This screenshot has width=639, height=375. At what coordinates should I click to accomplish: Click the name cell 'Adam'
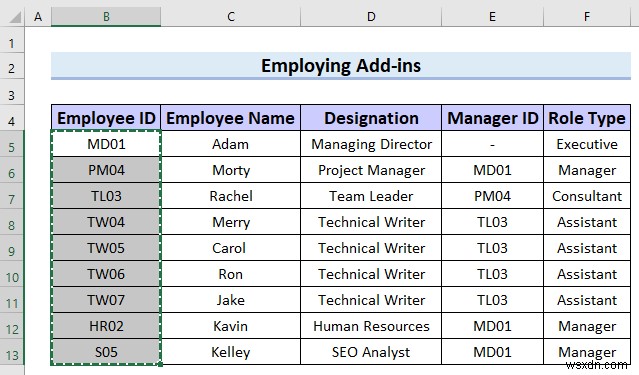pos(231,144)
